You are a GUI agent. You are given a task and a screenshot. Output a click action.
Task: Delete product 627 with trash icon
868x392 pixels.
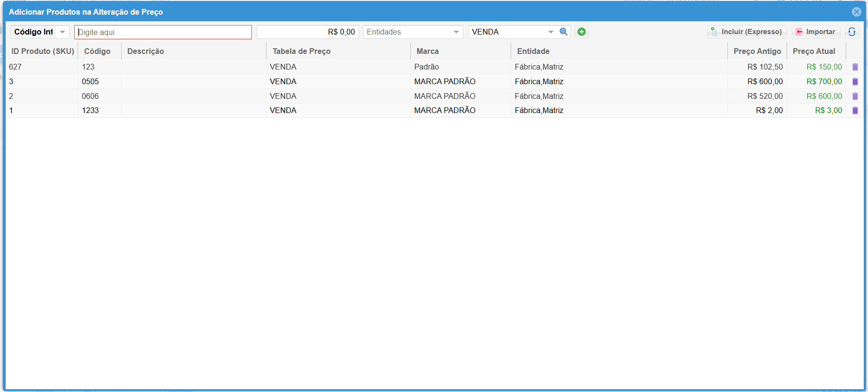(x=855, y=67)
